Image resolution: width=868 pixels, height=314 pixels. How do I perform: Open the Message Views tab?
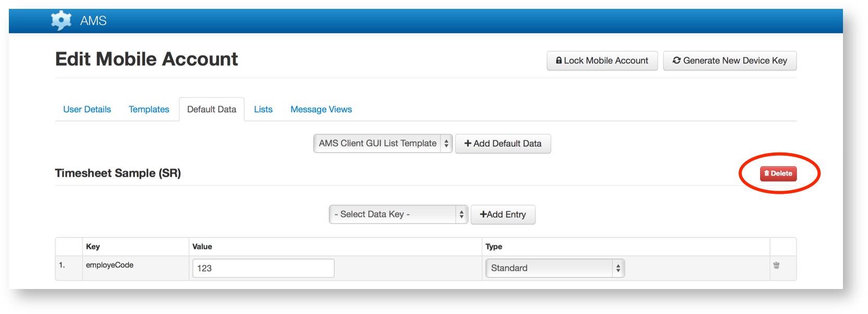coord(321,109)
